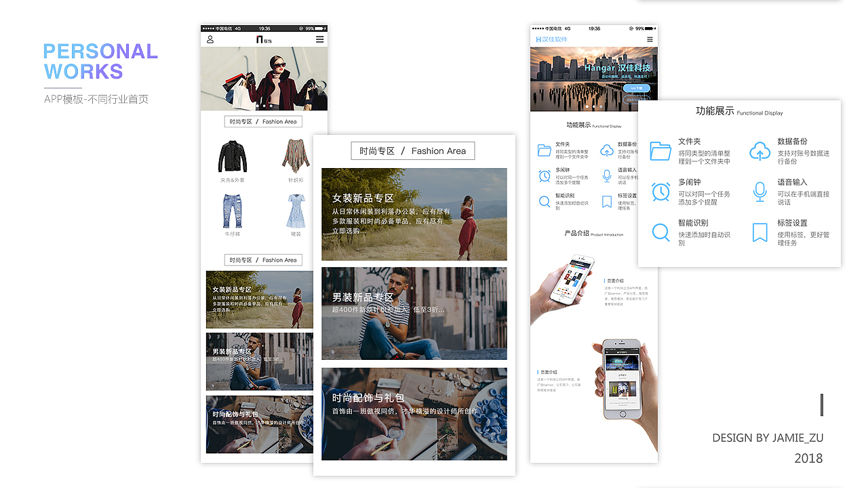Image resolution: width=868 pixels, height=488 pixels.
Task: Click 语音输入 title text in enlarged panel
Action: coord(793,182)
